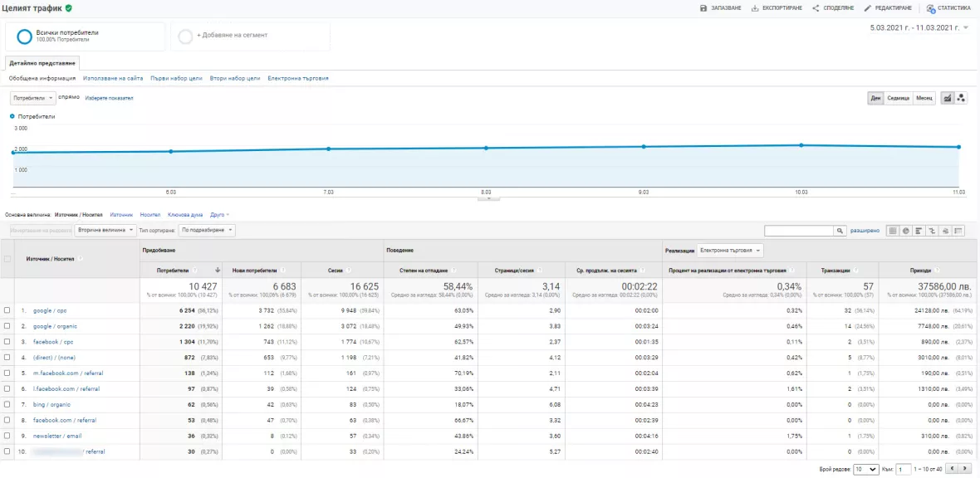Open the date range dropdown
The image size is (980, 478).
919,27
